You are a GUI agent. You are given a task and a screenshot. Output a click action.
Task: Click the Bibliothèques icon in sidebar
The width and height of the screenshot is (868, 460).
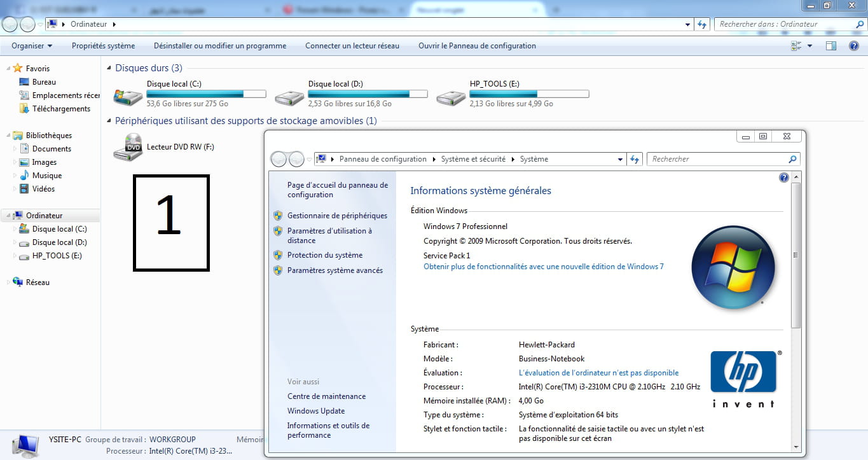18,135
